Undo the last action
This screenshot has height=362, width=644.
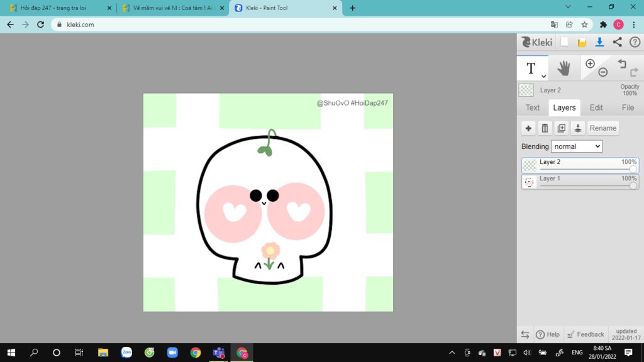(x=622, y=63)
